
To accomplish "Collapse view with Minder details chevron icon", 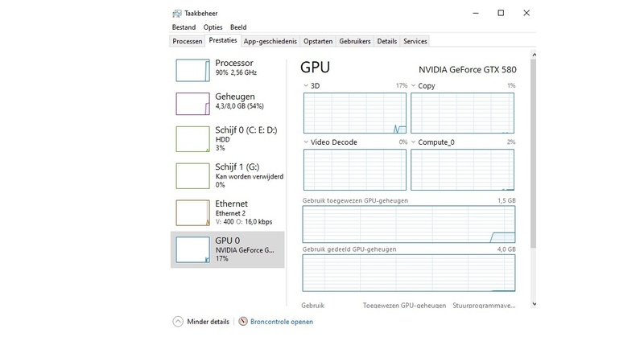I will coord(178,322).
